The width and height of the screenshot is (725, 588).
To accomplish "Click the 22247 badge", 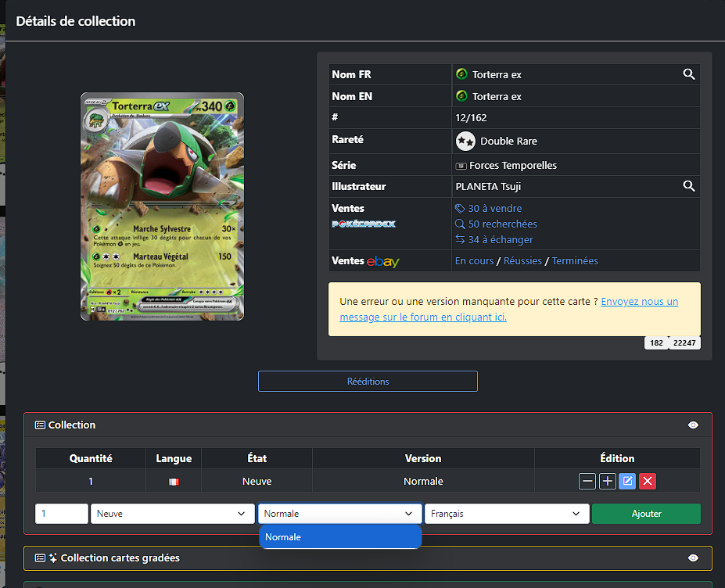I will (684, 343).
